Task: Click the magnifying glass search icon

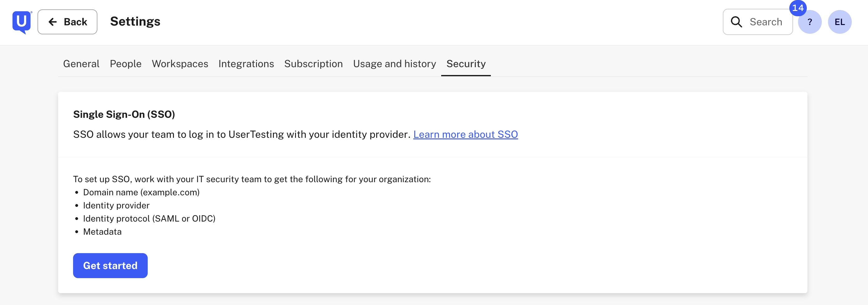Action: point(736,22)
